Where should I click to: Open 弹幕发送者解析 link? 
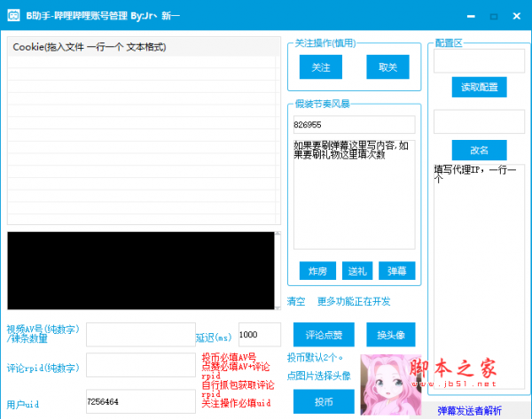469,411
